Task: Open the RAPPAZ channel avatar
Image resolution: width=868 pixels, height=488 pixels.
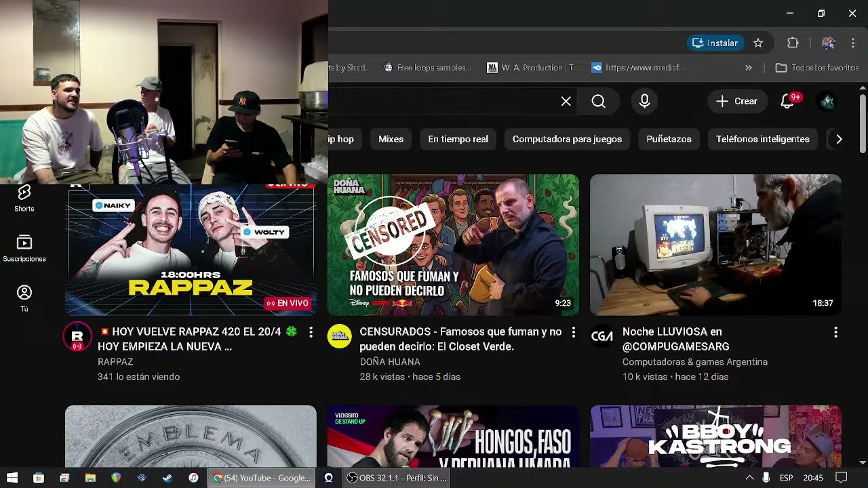Action: pyautogui.click(x=77, y=336)
